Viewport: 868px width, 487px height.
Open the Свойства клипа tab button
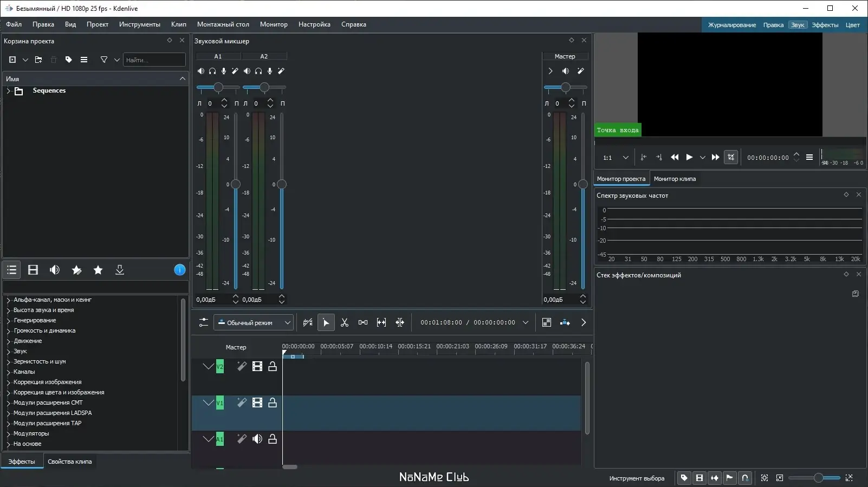(x=69, y=462)
